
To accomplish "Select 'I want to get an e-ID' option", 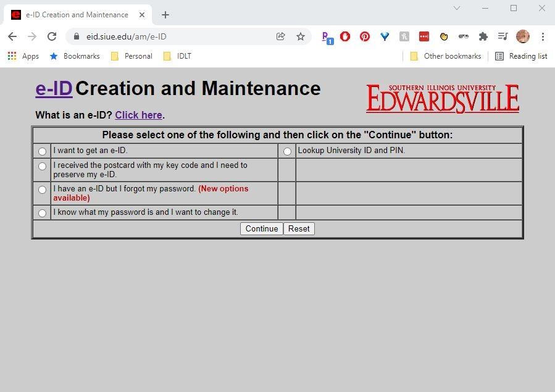I will coord(42,151).
